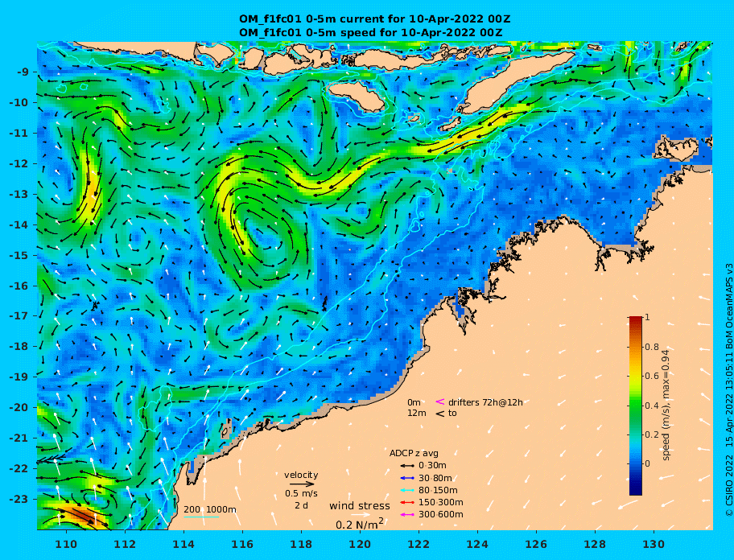Click latitude axis label -15
The width and height of the screenshot is (734, 560).
19,255
